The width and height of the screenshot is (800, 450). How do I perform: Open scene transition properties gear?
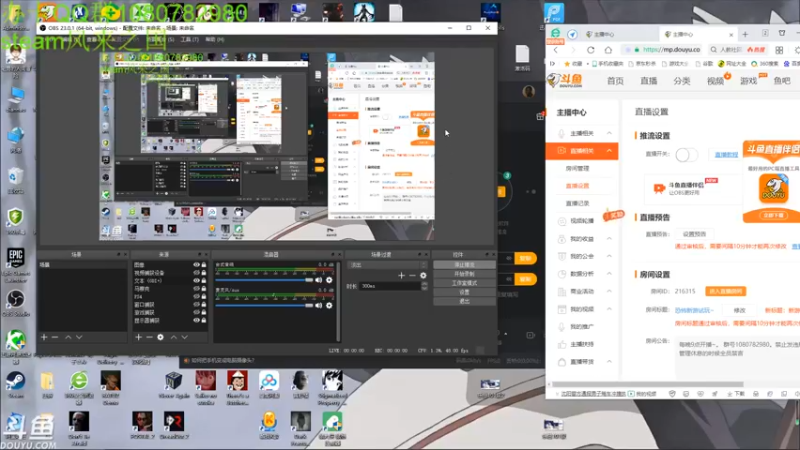[x=423, y=276]
